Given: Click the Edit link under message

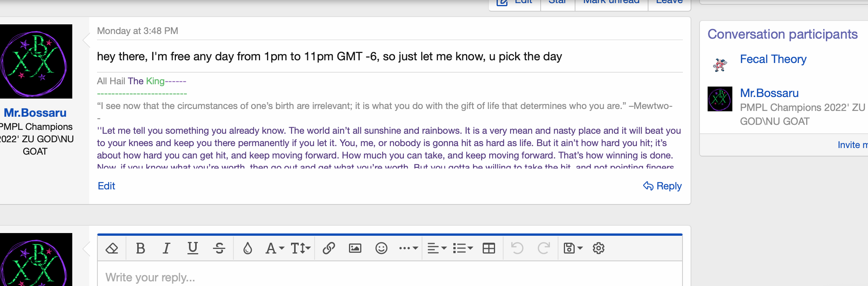Looking at the screenshot, I should (x=106, y=186).
